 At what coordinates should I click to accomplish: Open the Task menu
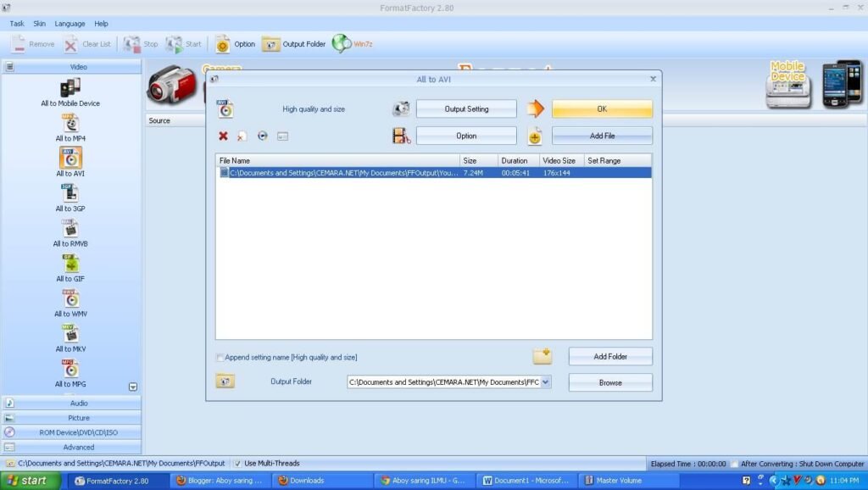(x=17, y=24)
